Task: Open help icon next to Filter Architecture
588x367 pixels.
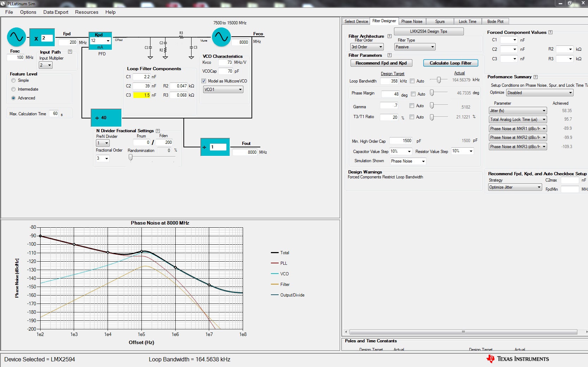Action: [x=389, y=36]
